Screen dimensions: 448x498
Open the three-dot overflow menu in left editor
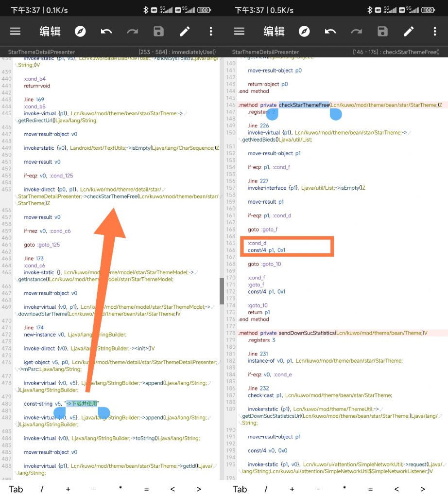[211, 32]
